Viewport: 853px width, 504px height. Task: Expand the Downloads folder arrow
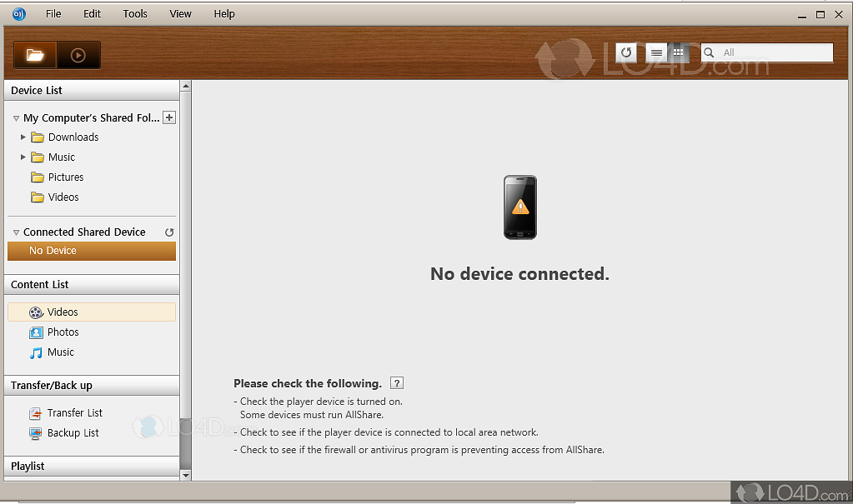23,137
